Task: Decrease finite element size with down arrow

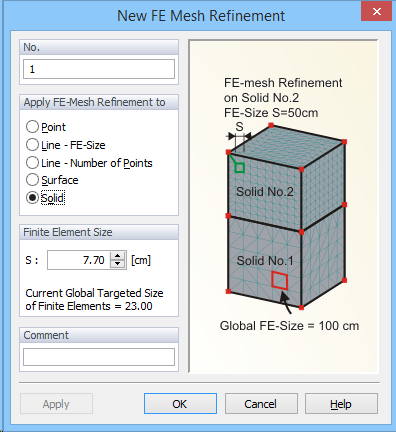Action: point(117,264)
